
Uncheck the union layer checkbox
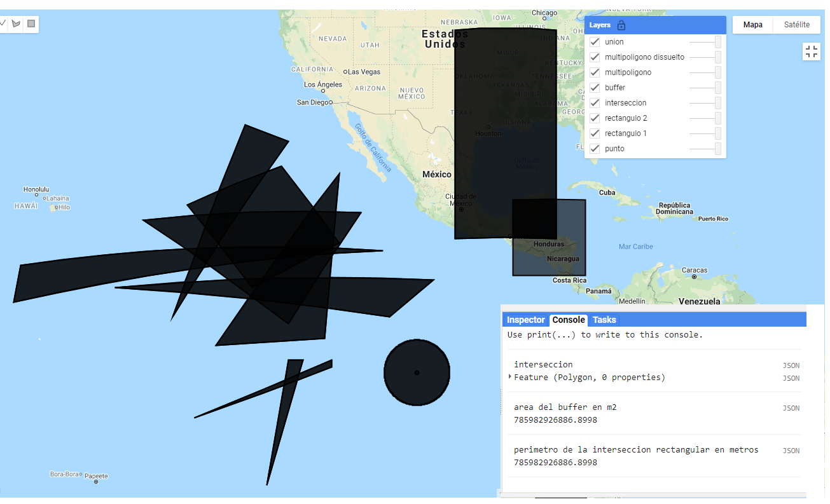pos(595,42)
